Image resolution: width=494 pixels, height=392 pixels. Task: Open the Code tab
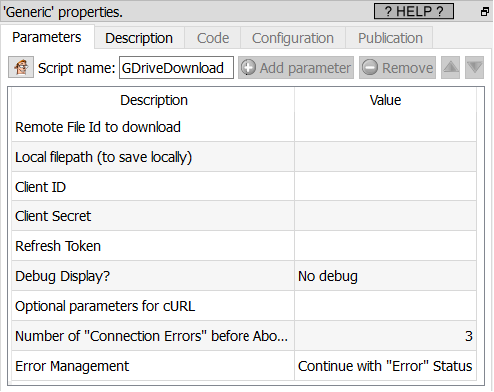(213, 38)
